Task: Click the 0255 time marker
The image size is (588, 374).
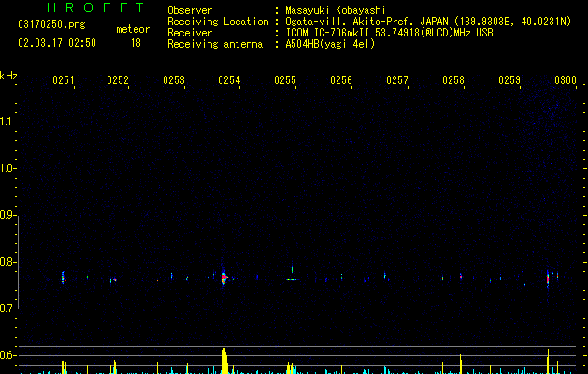Action: [x=285, y=80]
